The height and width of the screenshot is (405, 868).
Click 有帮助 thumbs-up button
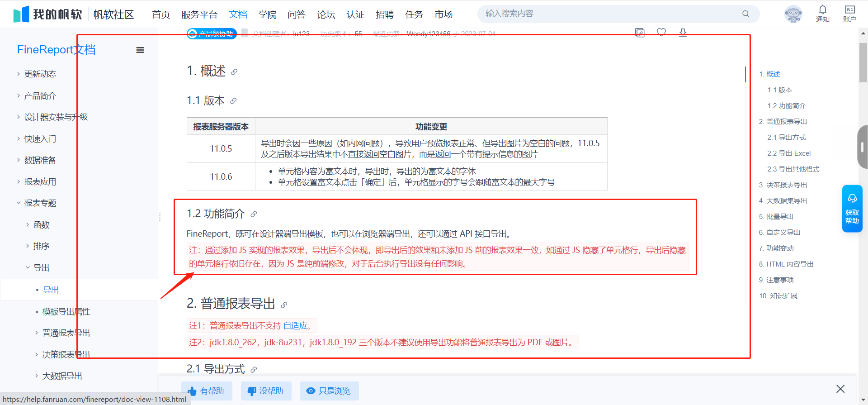(207, 391)
